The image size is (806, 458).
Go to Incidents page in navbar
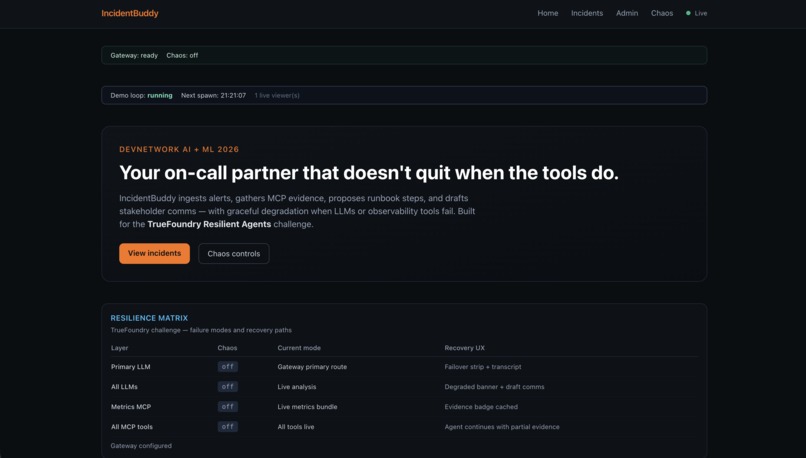(587, 13)
